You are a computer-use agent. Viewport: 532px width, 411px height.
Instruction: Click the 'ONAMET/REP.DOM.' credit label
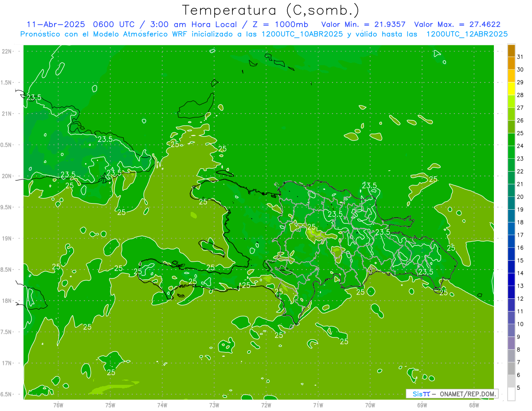coord(468,394)
